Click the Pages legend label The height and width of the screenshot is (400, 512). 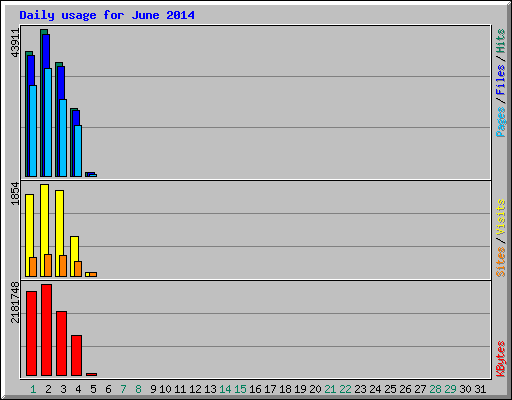500,122
